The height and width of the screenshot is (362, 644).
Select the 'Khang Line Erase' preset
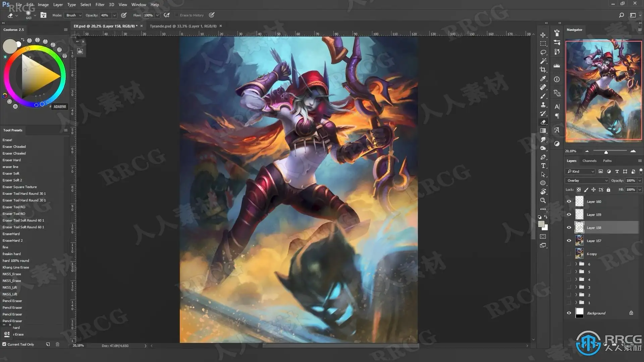pos(16,267)
